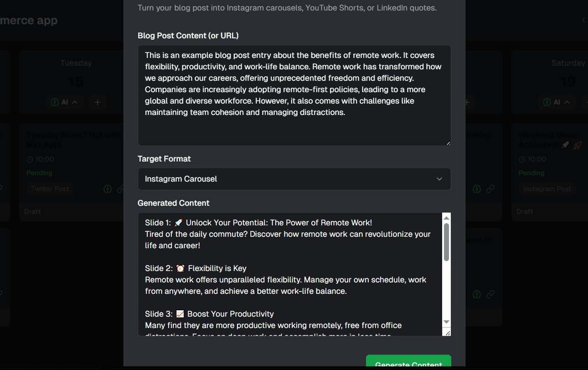588x370 pixels.
Task: Click scroll up arrow in Generated Content
Action: [447, 217]
